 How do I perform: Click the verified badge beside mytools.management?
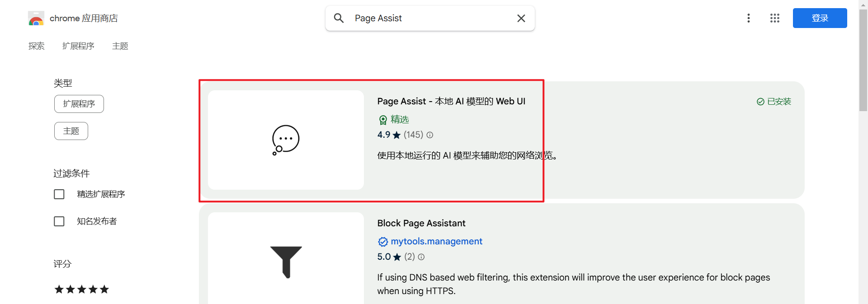[383, 242]
